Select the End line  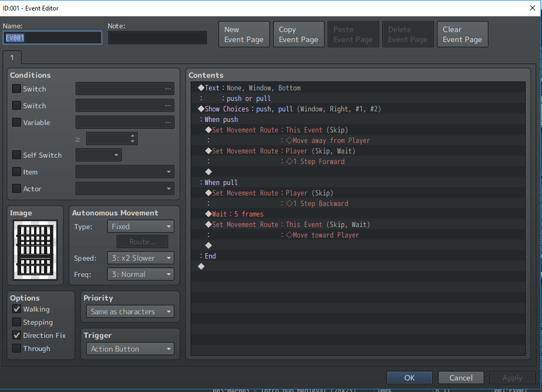click(x=358, y=256)
